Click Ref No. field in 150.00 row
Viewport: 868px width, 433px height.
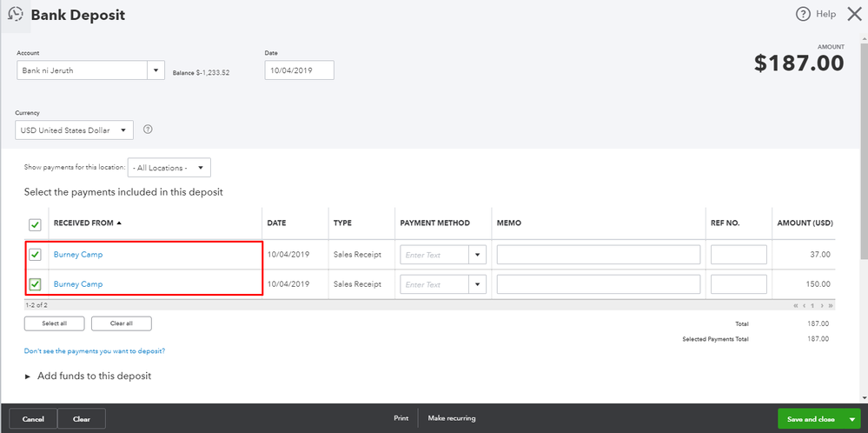739,284
